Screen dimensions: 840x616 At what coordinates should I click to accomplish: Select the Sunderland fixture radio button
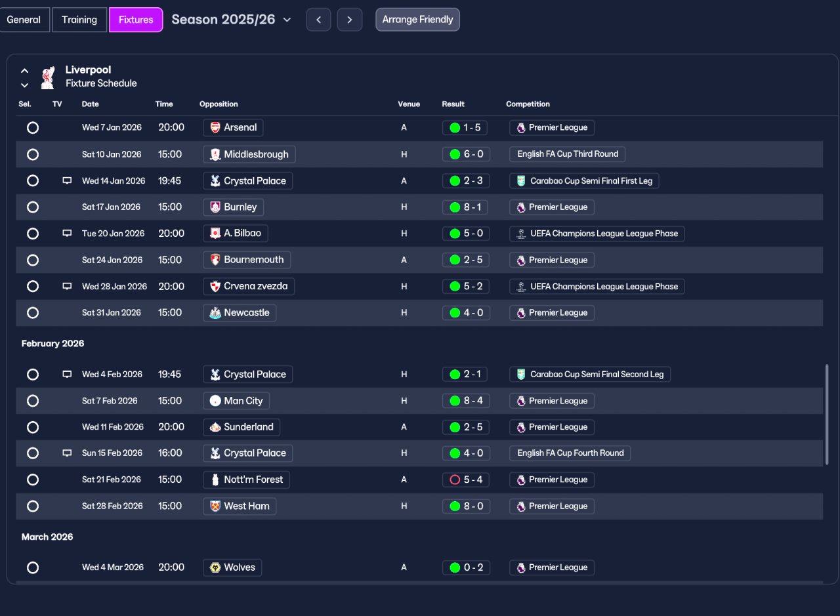coord(33,427)
